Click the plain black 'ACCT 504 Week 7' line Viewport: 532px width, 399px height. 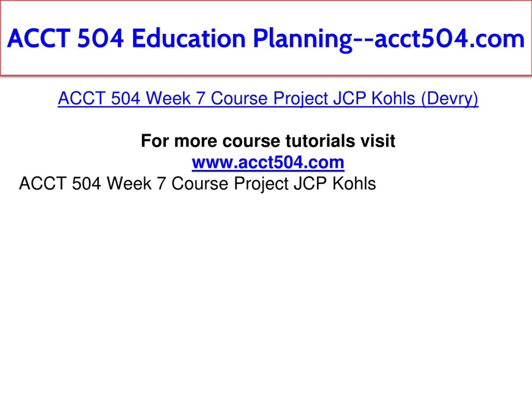[197, 184]
